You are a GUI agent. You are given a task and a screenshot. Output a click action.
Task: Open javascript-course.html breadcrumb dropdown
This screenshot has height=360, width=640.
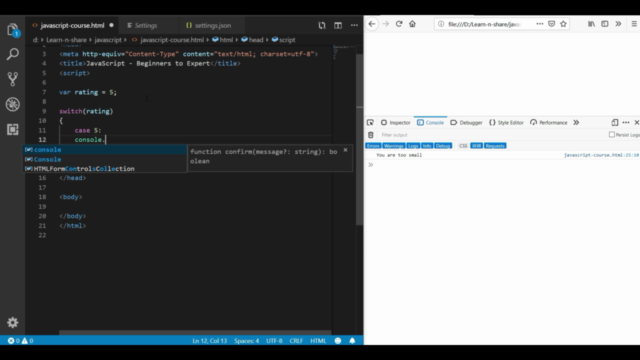click(168, 40)
